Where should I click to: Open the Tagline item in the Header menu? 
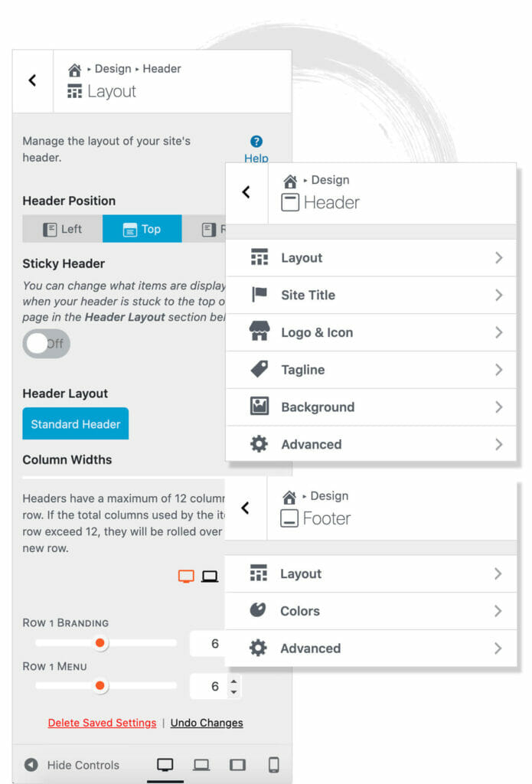(371, 370)
